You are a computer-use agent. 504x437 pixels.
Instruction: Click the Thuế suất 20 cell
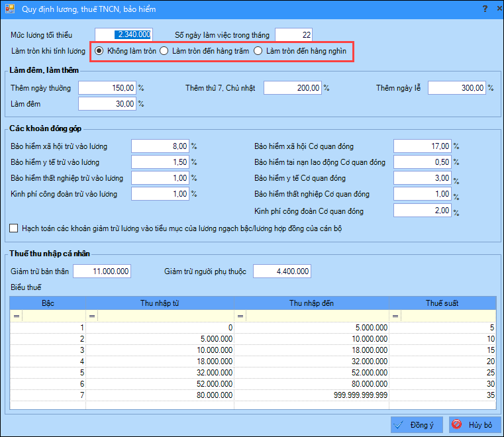(442, 362)
